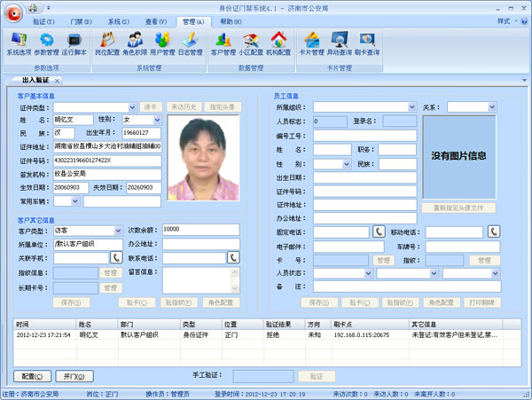532x400 pixels.
Task: Click the employee 编号工号 input field
Action: click(x=364, y=136)
